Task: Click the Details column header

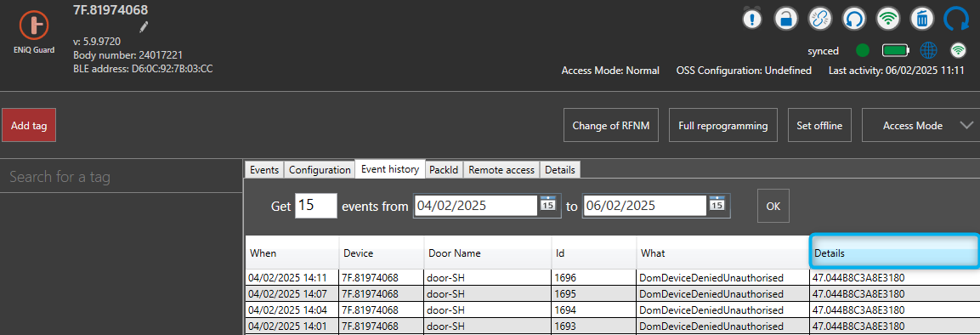Action: pos(894,253)
